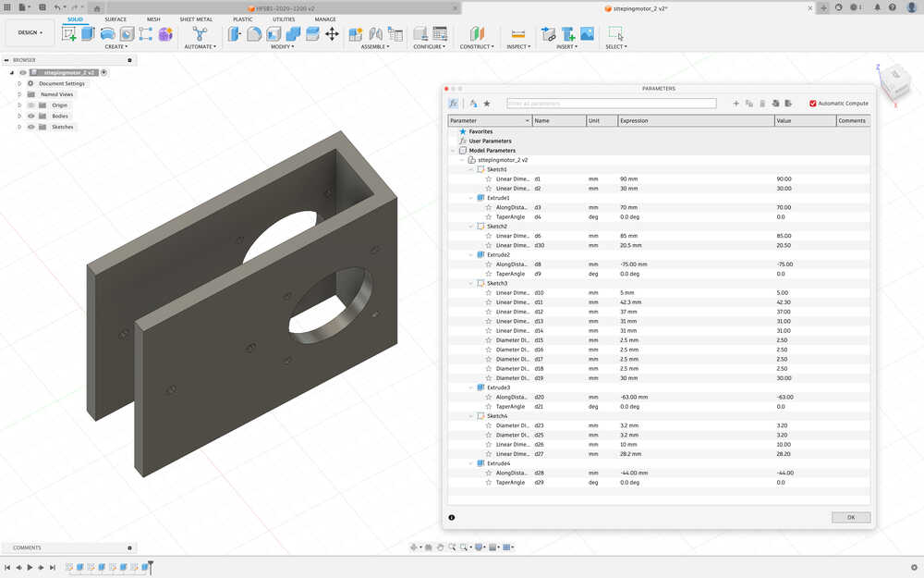Open the Data Panel grid icon
Screen dimensions: 924x578
tap(7, 7)
